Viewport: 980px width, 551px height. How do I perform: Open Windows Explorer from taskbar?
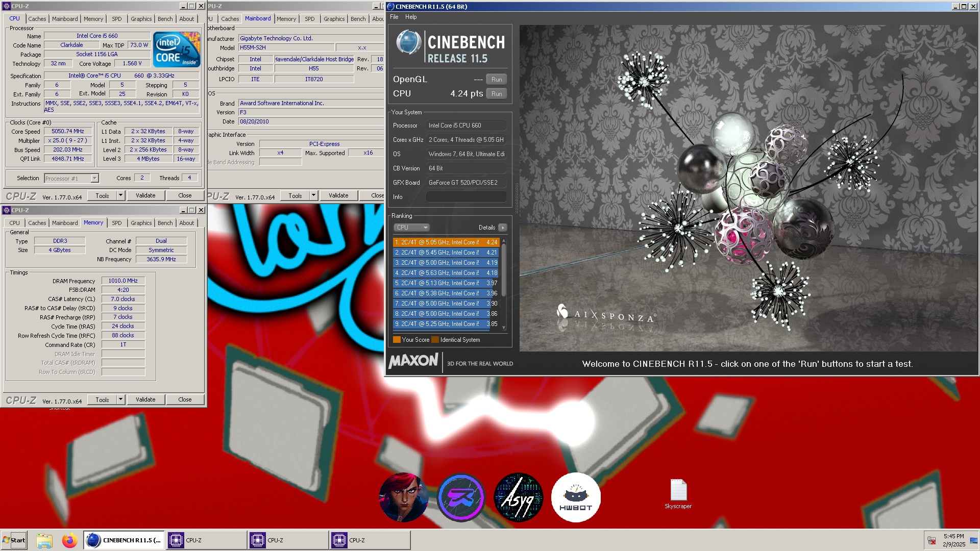[44, 540]
